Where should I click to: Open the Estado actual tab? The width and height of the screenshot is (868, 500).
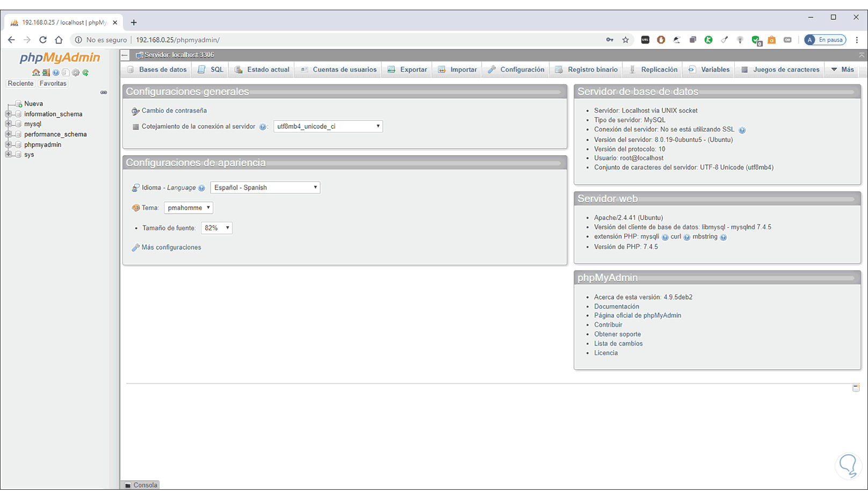(x=262, y=70)
